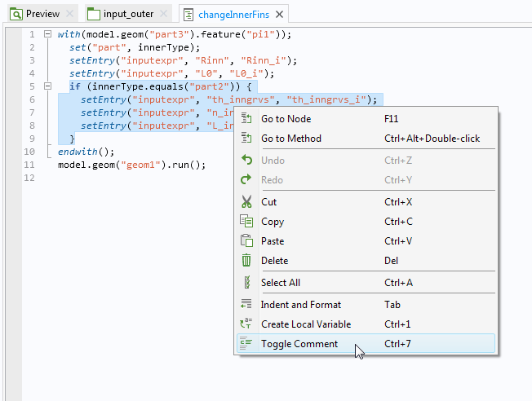Click the Copy icon in context menu
This screenshot has width=532, height=401.
246,222
